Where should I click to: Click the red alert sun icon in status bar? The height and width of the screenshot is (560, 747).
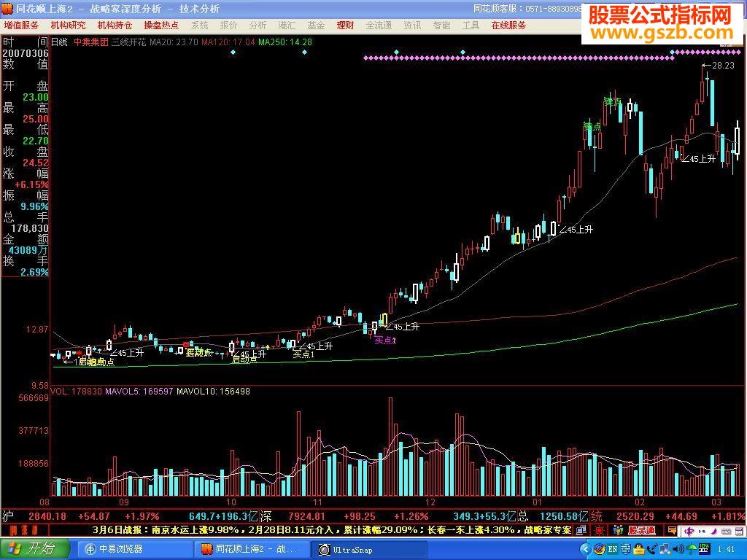tap(600, 531)
